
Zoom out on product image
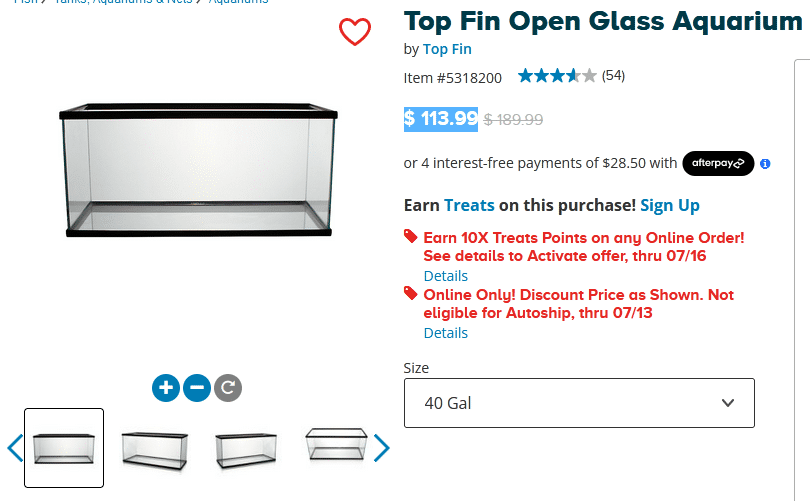197,387
